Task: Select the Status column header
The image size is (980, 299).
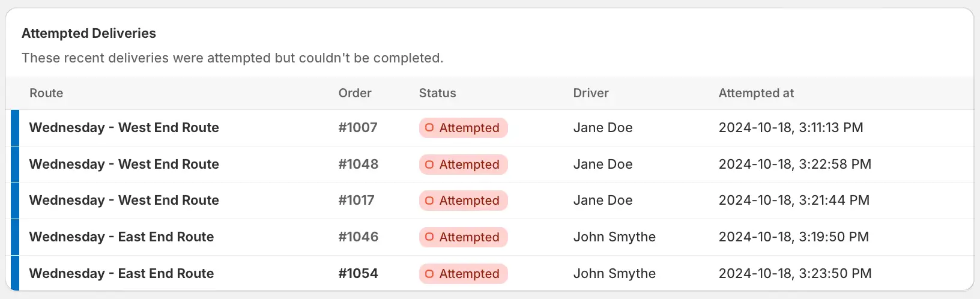Action: [438, 93]
